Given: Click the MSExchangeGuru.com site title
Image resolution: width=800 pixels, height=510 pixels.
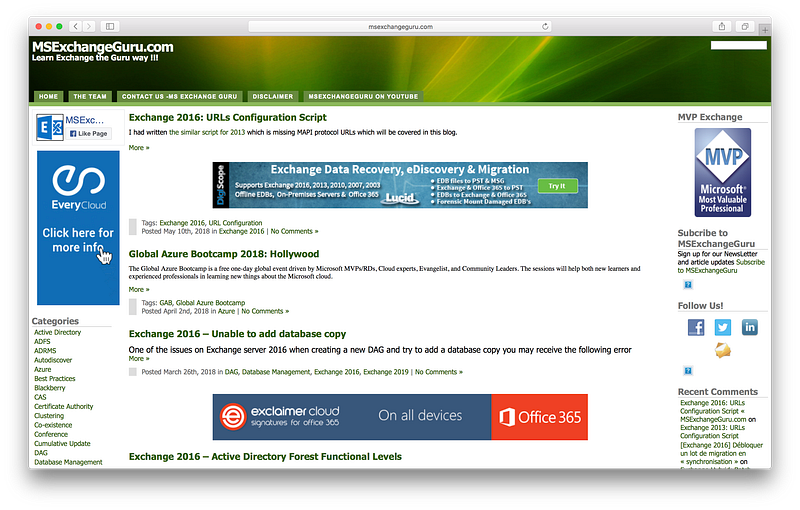Looking at the screenshot, I should click(103, 47).
